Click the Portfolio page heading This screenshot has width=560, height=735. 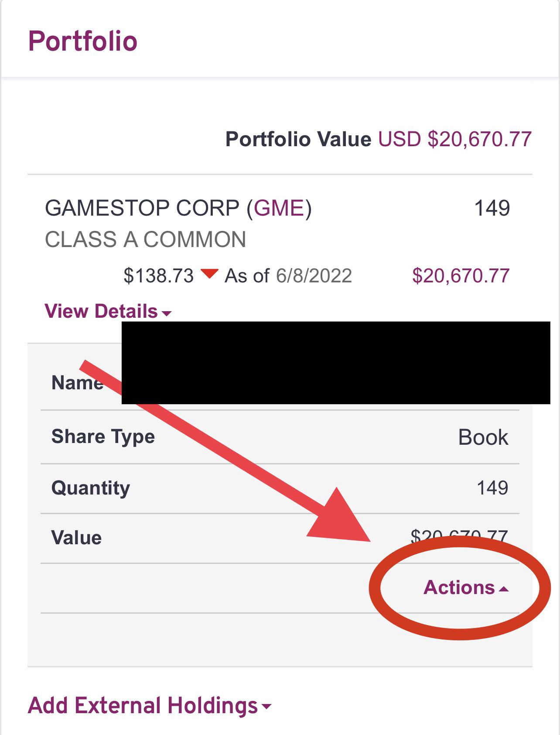[x=83, y=41]
